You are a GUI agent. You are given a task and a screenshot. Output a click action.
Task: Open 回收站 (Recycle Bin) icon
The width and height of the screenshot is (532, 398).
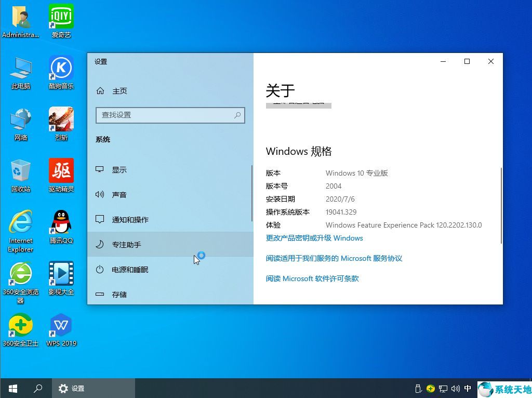(21, 176)
